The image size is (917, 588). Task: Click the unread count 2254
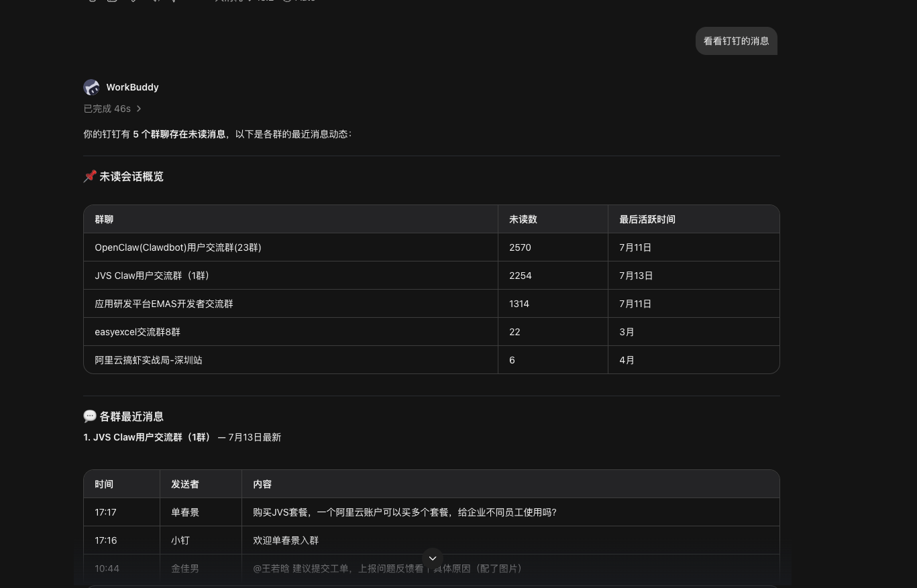pyautogui.click(x=521, y=276)
